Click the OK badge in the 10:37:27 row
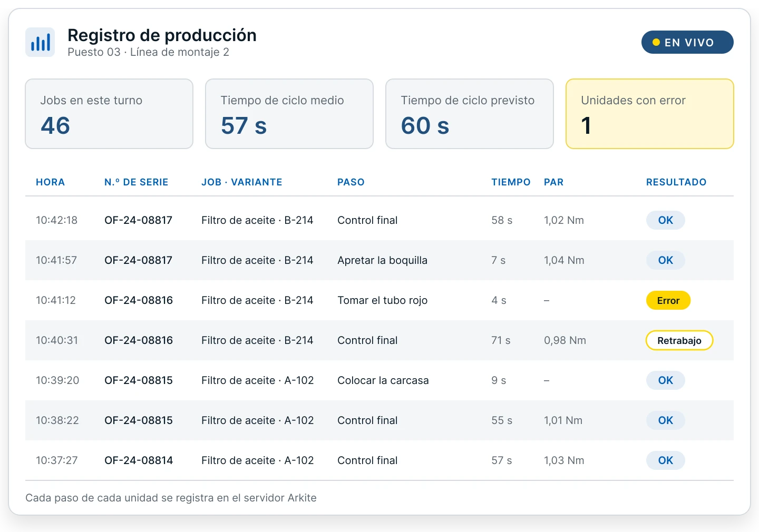This screenshot has height=532, width=759. (666, 460)
